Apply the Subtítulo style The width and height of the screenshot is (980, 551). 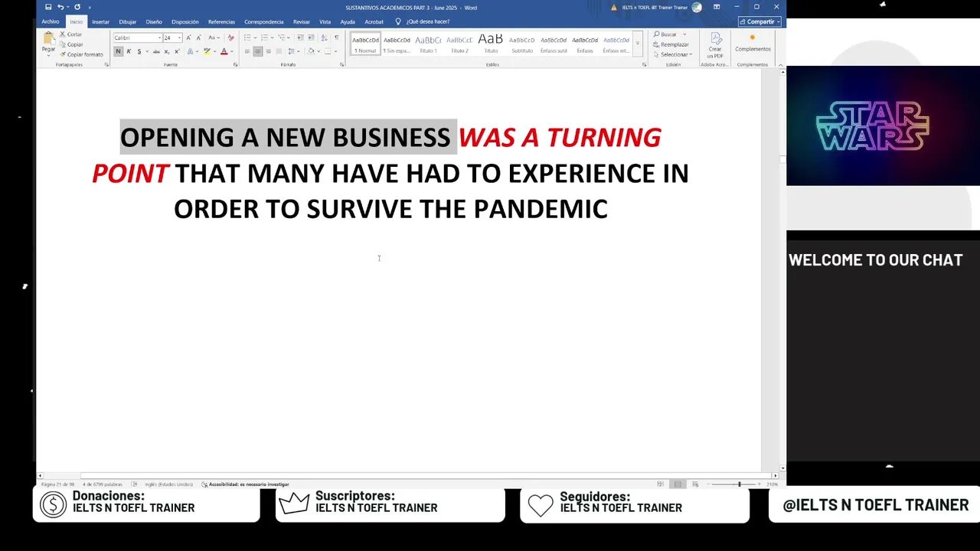point(522,44)
